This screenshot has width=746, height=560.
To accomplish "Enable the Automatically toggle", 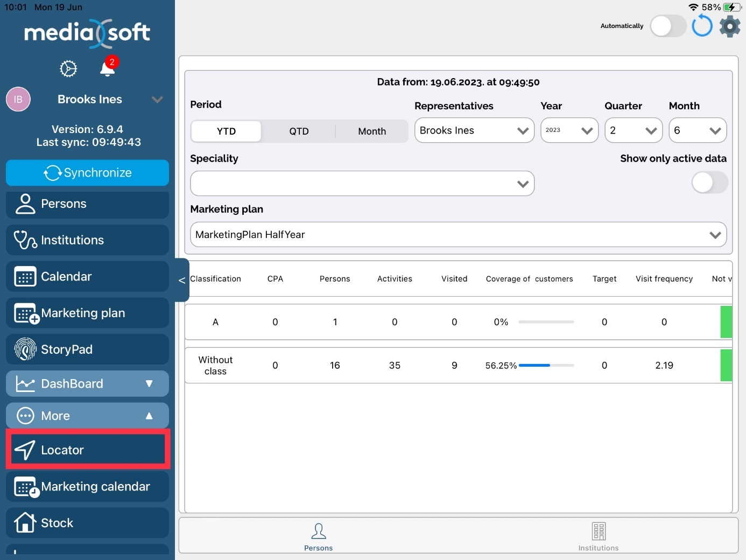I will (x=667, y=26).
